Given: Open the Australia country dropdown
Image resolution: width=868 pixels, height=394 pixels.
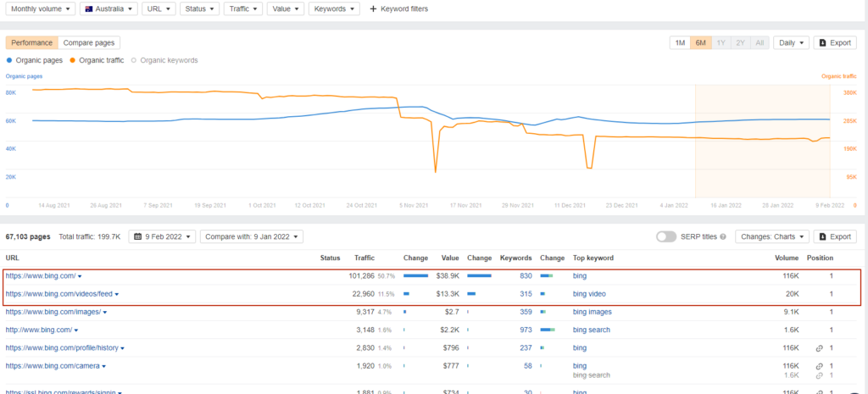Looking at the screenshot, I should coord(108,8).
